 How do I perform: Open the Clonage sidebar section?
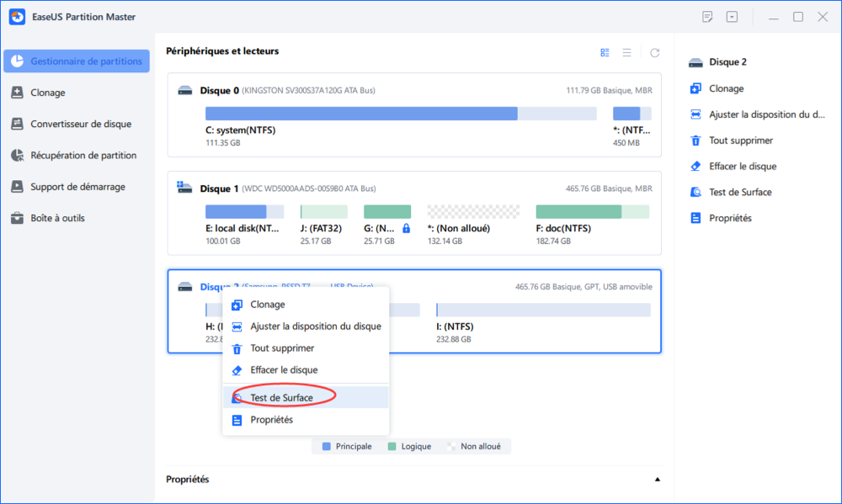47,93
